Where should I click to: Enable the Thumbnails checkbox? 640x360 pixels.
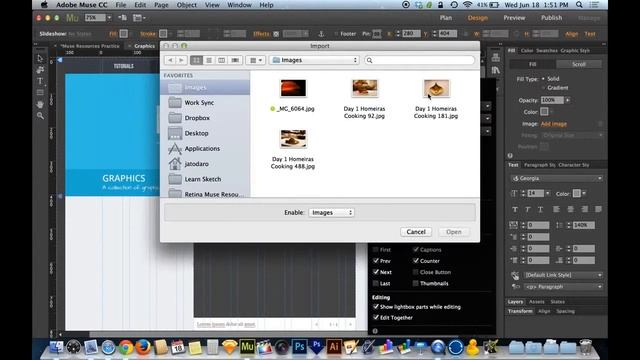416,283
